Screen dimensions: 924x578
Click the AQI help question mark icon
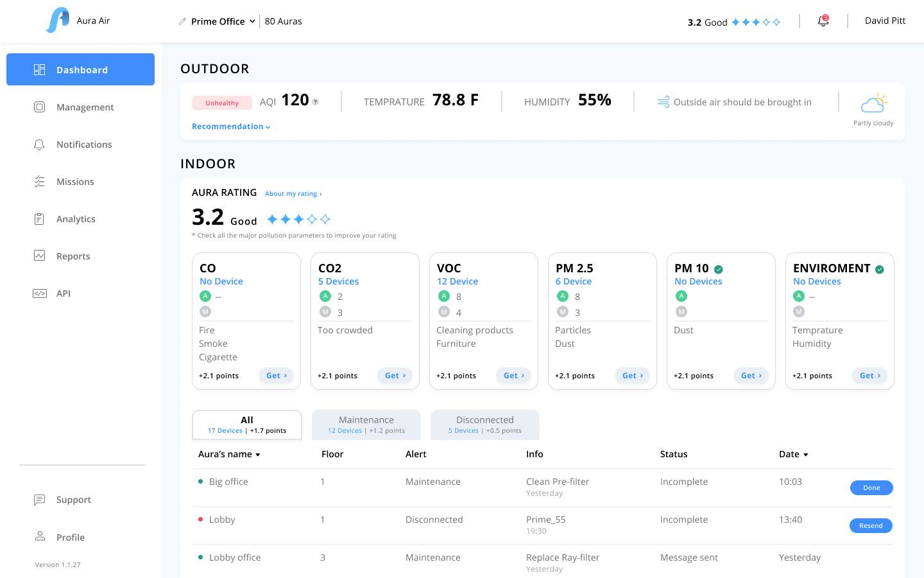point(315,101)
